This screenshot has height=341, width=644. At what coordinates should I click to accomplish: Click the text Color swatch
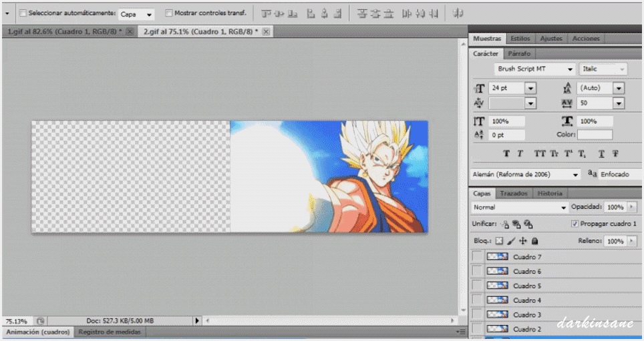tap(595, 135)
